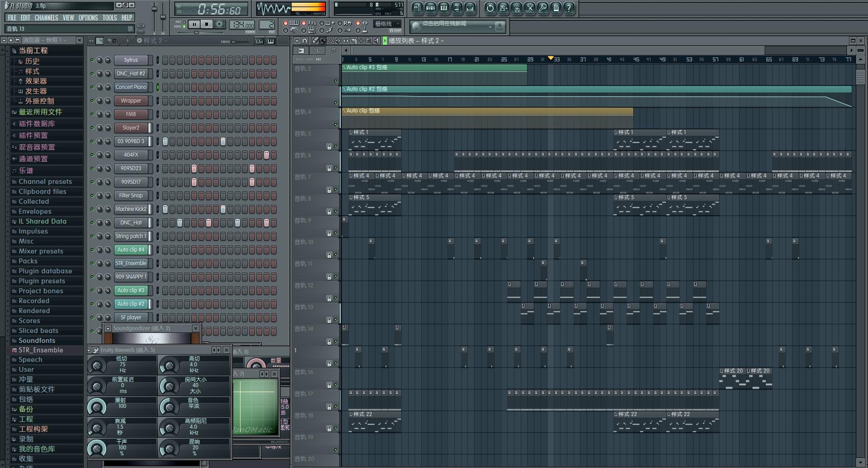Toggle the 3-2-1 recording countdown option
Screen dimensions: 868x468
pos(304,23)
